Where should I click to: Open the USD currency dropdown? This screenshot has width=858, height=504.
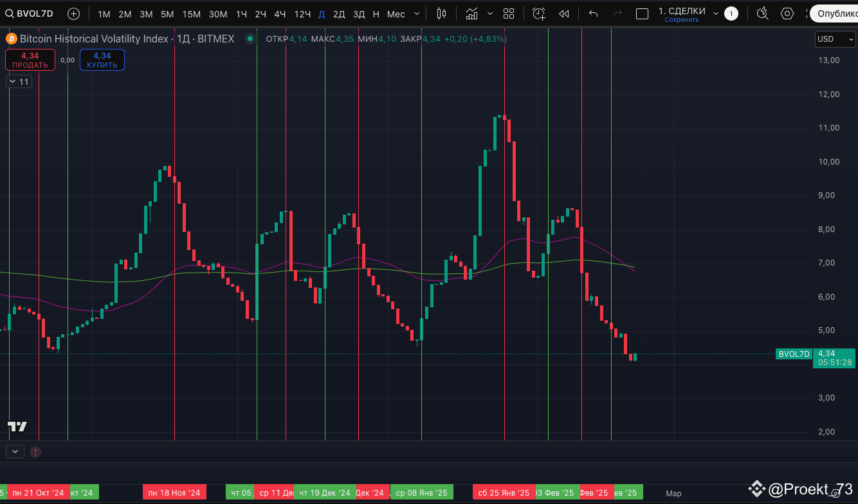834,39
